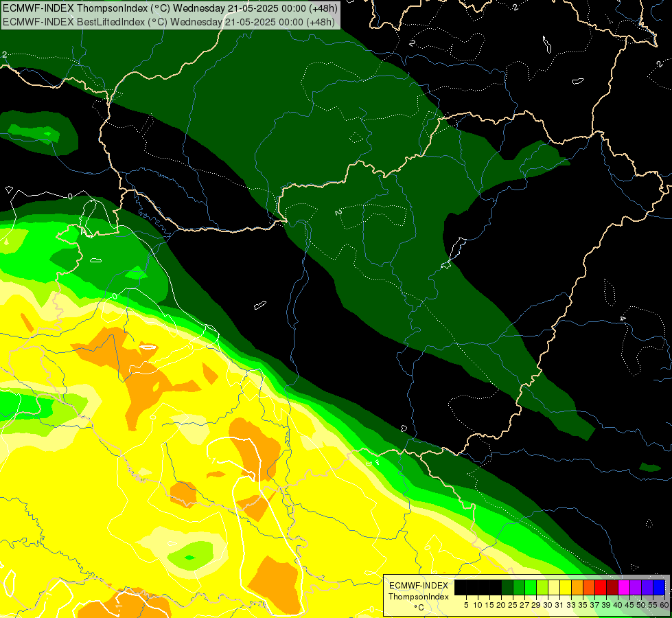The width and height of the screenshot is (672, 618).
Task: Click the legend tick label 37
Action: click(x=595, y=605)
